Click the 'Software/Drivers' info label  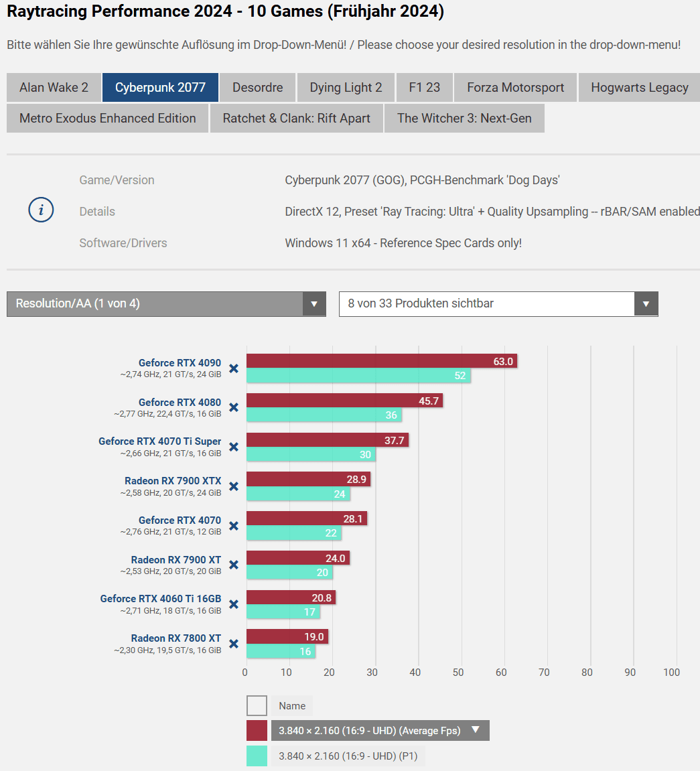[x=123, y=243]
